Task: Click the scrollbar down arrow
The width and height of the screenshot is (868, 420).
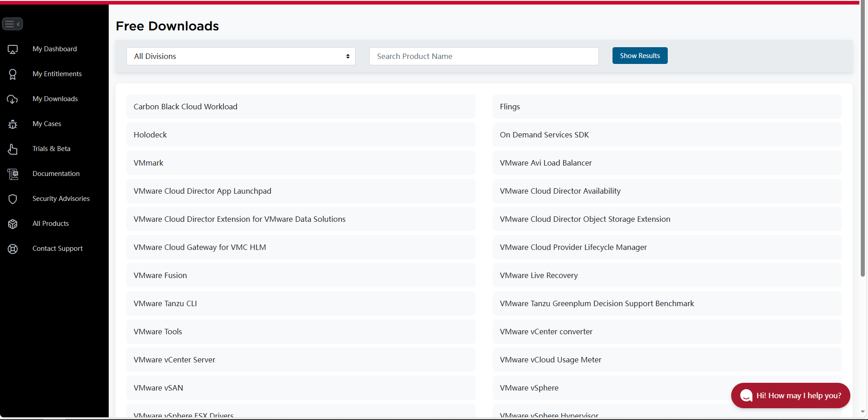Action: [x=863, y=412]
